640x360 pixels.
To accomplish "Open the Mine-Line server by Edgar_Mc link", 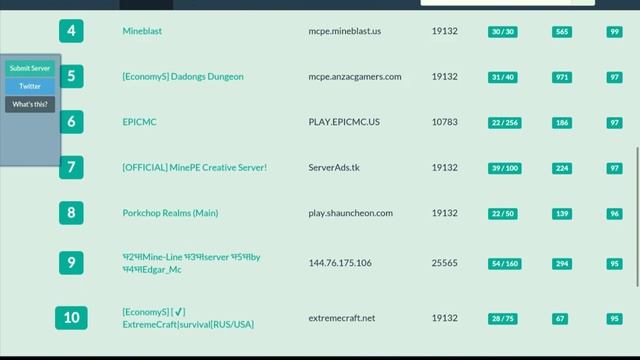I will tap(191, 263).
